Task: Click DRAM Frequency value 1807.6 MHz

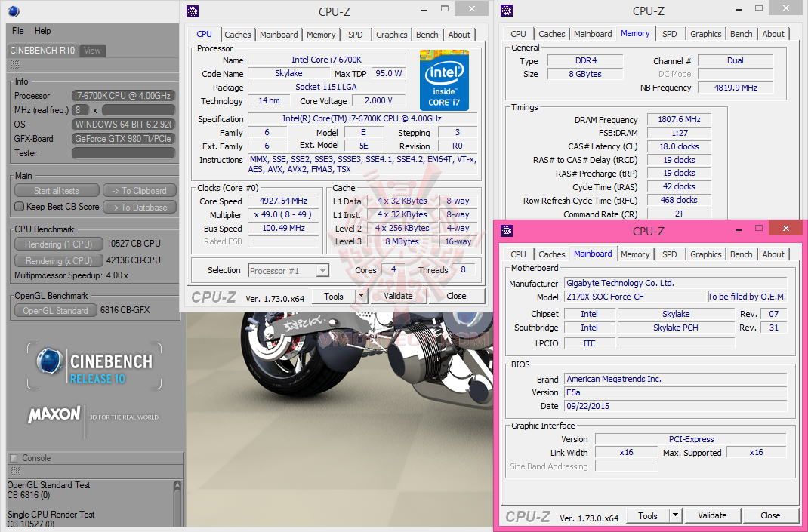Action: click(679, 119)
